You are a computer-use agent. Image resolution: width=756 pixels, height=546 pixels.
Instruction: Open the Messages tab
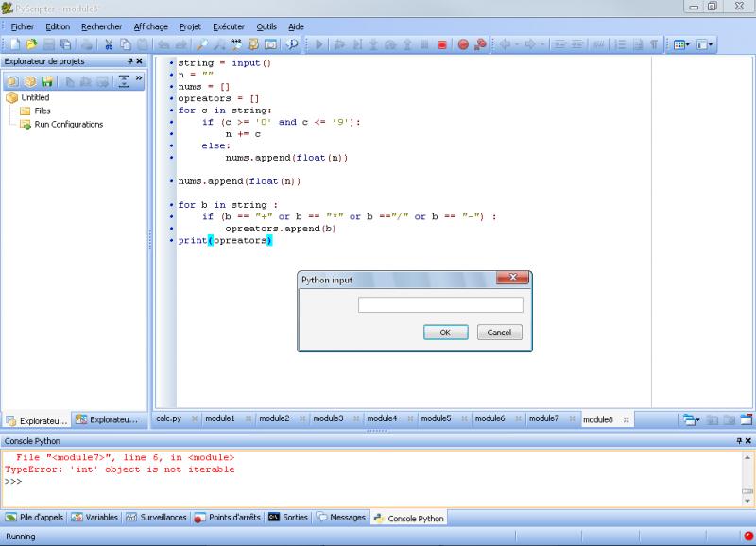[x=341, y=517]
